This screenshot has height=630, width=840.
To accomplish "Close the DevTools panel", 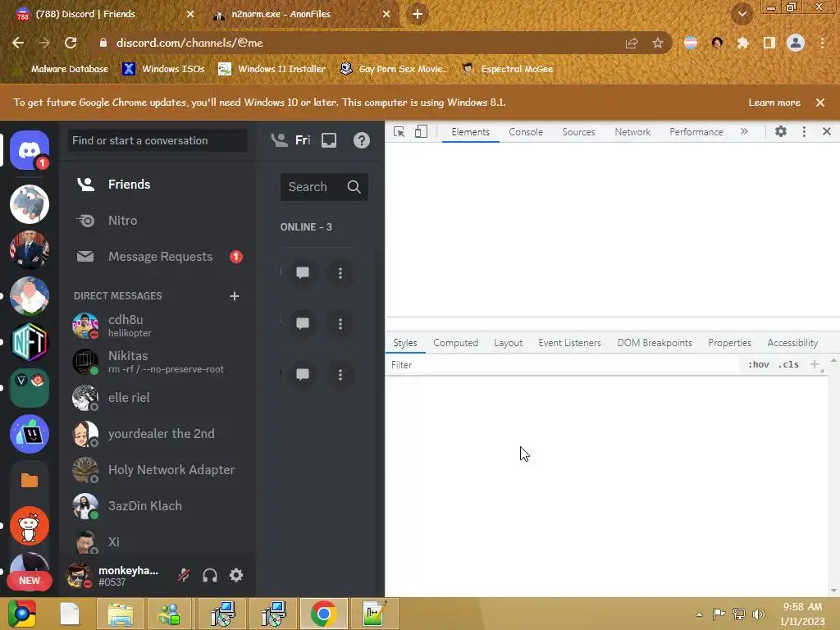I will tap(827, 131).
